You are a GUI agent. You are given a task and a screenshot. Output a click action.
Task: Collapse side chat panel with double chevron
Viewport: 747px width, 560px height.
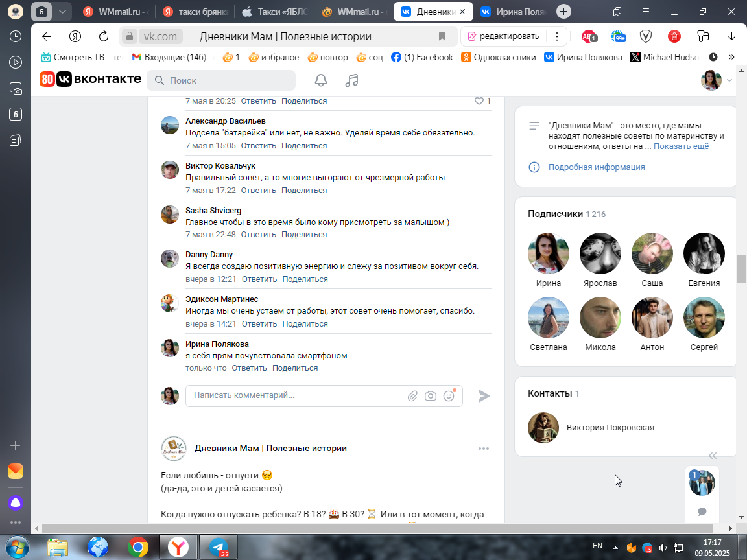pos(713,456)
